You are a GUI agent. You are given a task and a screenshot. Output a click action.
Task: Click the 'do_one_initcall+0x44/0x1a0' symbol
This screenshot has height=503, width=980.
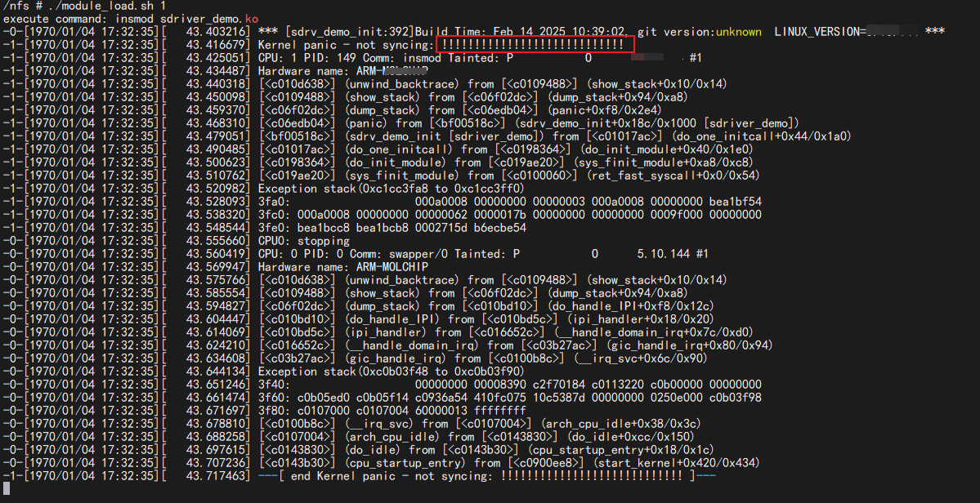pyautogui.click(x=763, y=136)
